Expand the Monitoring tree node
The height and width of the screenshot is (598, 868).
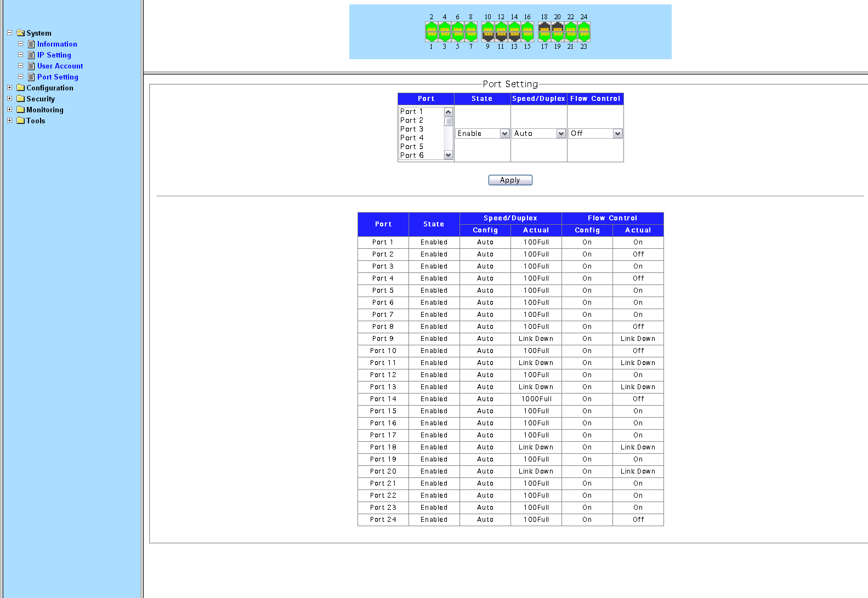click(9, 110)
